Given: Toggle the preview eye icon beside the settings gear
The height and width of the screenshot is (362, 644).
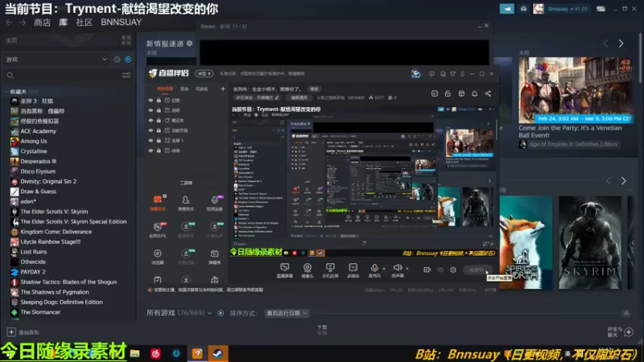Looking at the screenshot, I should click(x=440, y=269).
